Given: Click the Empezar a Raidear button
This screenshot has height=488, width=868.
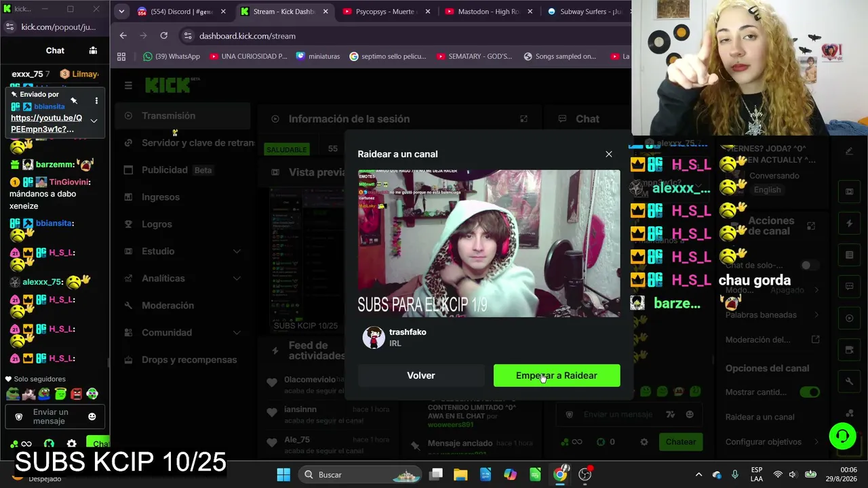Looking at the screenshot, I should [x=557, y=375].
